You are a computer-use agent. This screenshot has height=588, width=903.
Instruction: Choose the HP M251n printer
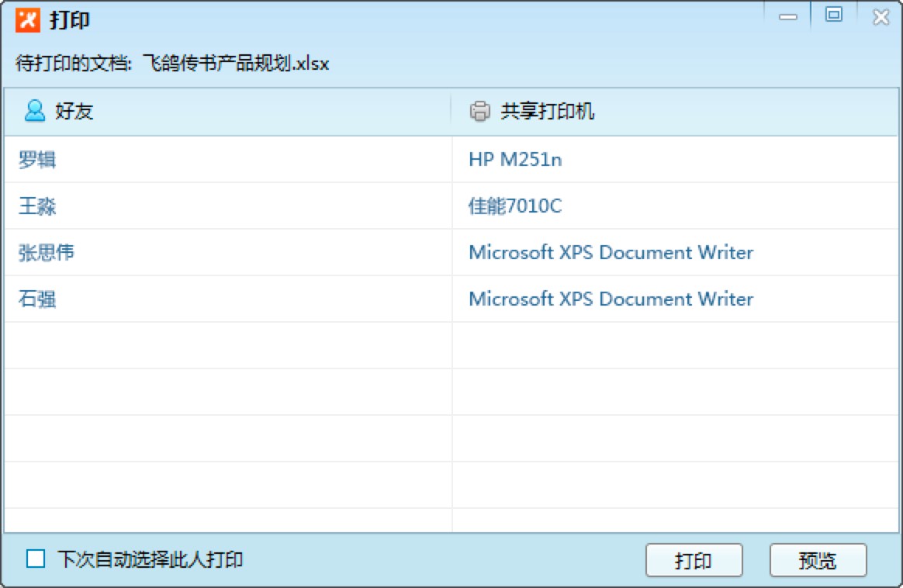(515, 160)
